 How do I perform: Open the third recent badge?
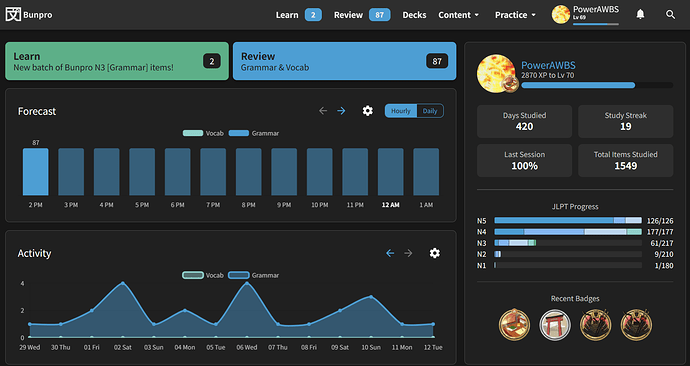[x=595, y=325]
